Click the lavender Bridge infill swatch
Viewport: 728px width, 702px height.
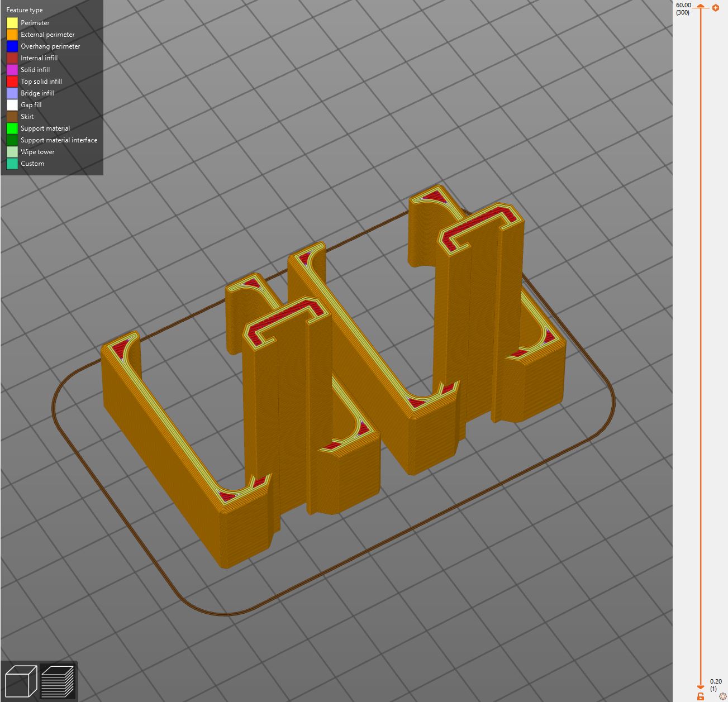coord(12,93)
